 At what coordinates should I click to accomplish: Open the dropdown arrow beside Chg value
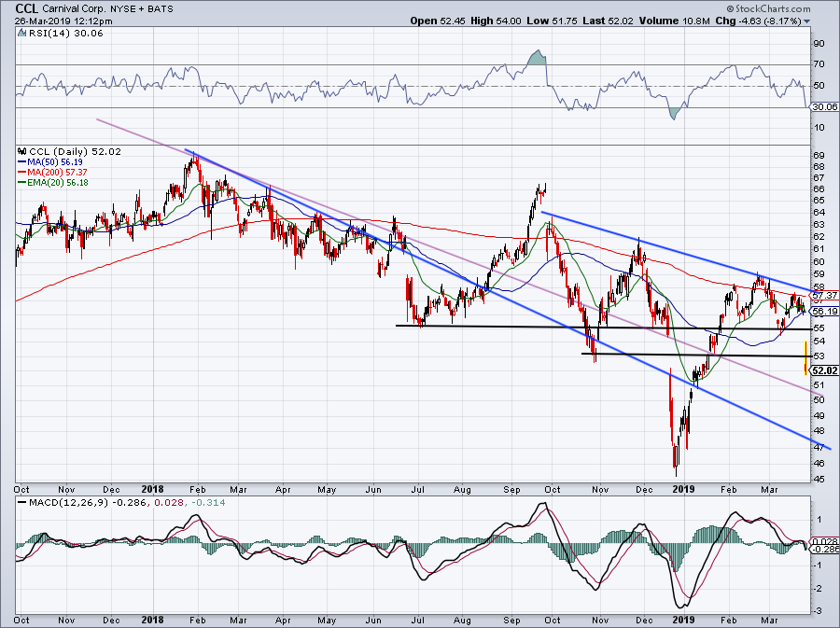point(806,21)
